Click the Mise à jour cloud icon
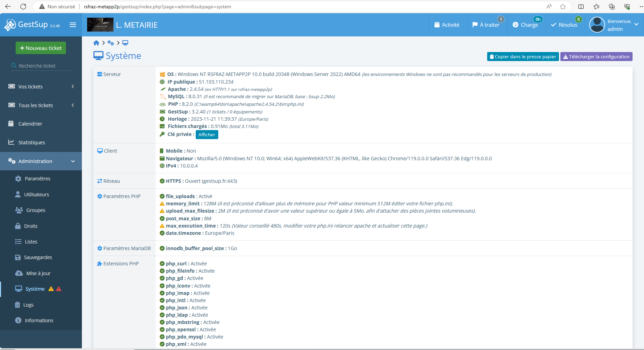The image size is (644, 350). 19,273
